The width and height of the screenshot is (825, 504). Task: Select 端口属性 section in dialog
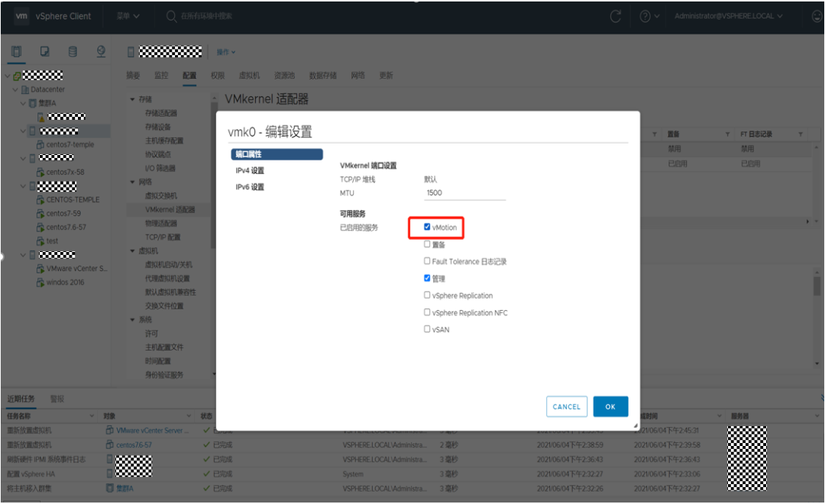(277, 154)
